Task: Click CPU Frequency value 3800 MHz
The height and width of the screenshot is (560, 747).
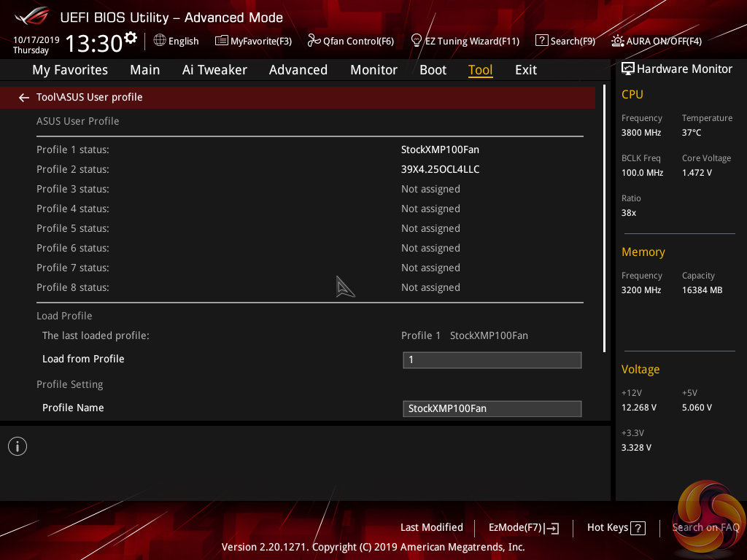Action: 640,133
